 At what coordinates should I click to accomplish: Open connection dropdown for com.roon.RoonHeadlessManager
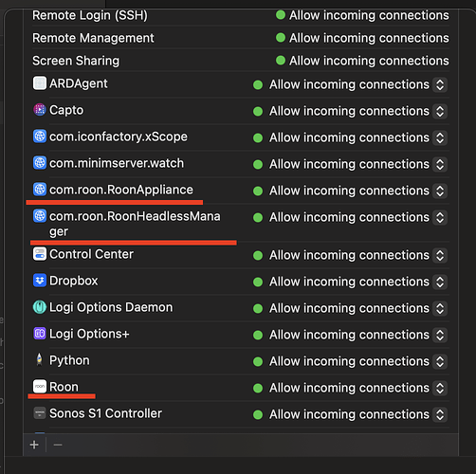(x=440, y=217)
